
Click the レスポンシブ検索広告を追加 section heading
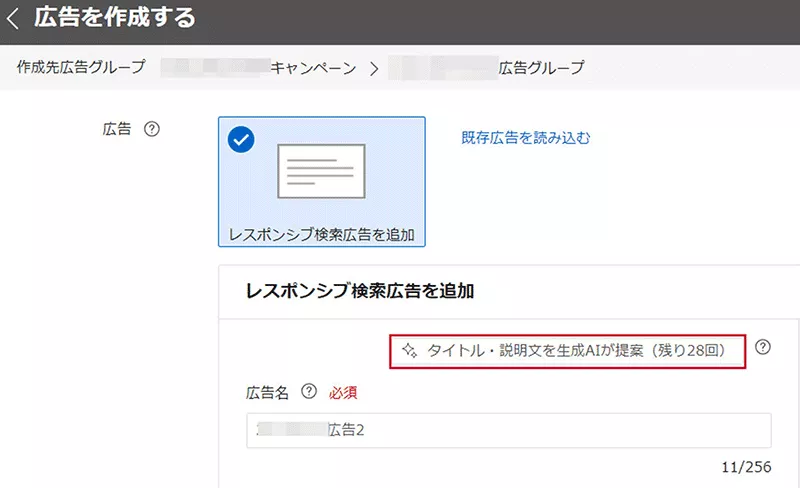(x=359, y=292)
